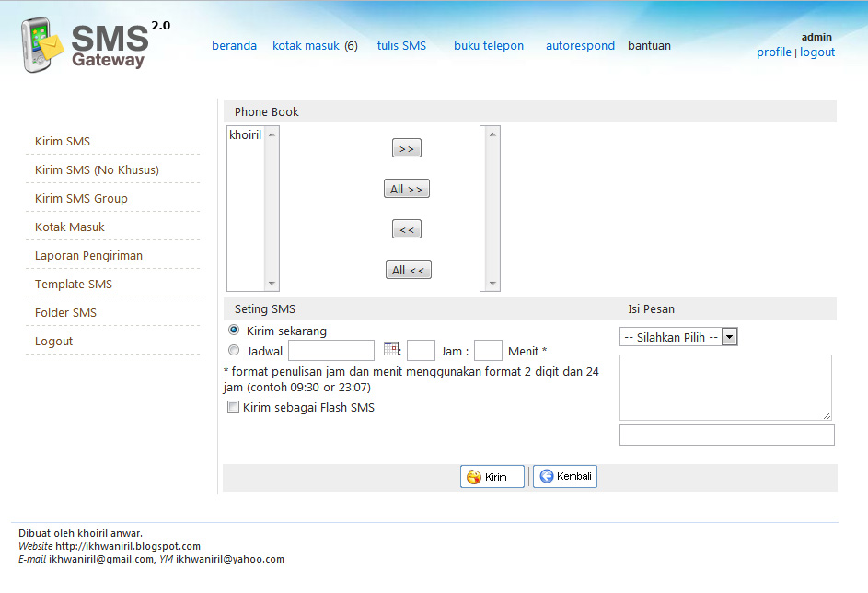Click inside the message text area
Viewport: 868px width, 593px height.
tap(724, 388)
